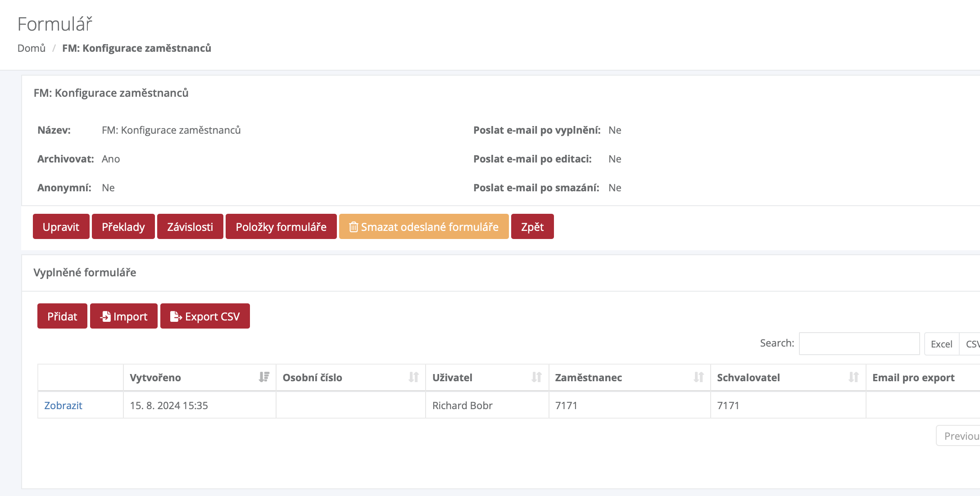The image size is (980, 496).
Task: Focus the Search input field
Action: coord(859,343)
